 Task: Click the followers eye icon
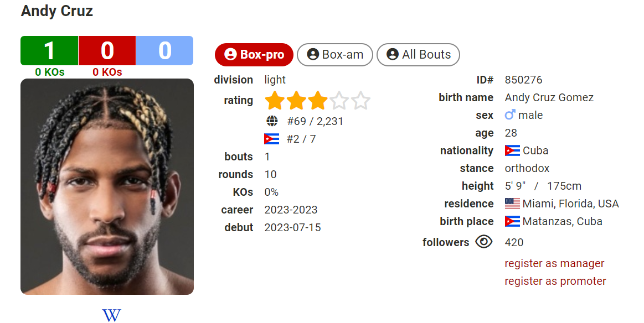tap(484, 242)
